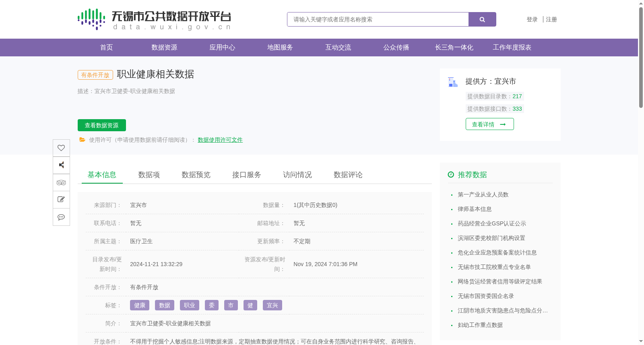The width and height of the screenshot is (644, 345).
Task: Click the Wuxi data platform logo
Action: [155, 19]
